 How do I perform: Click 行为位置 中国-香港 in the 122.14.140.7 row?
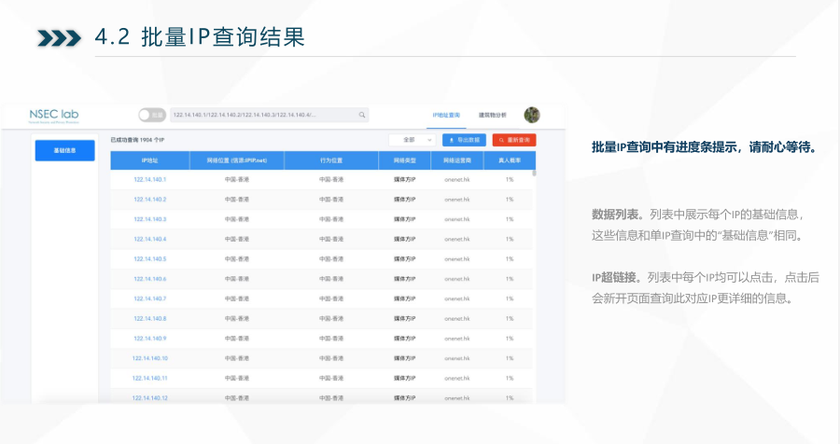pos(331,299)
